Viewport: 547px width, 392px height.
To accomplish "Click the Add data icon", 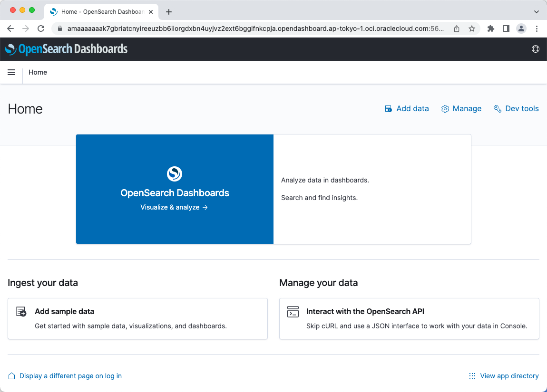I will click(x=388, y=109).
